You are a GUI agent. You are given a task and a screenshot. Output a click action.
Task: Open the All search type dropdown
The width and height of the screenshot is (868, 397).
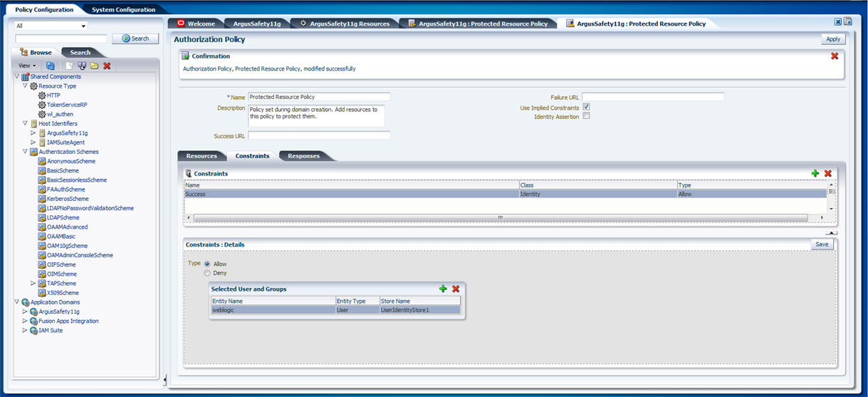point(51,26)
